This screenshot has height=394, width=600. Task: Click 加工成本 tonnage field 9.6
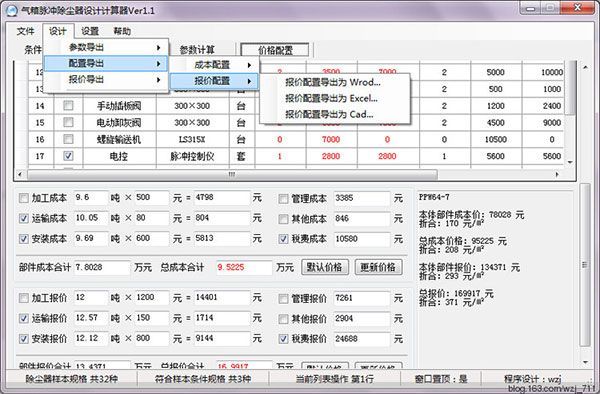click(91, 198)
